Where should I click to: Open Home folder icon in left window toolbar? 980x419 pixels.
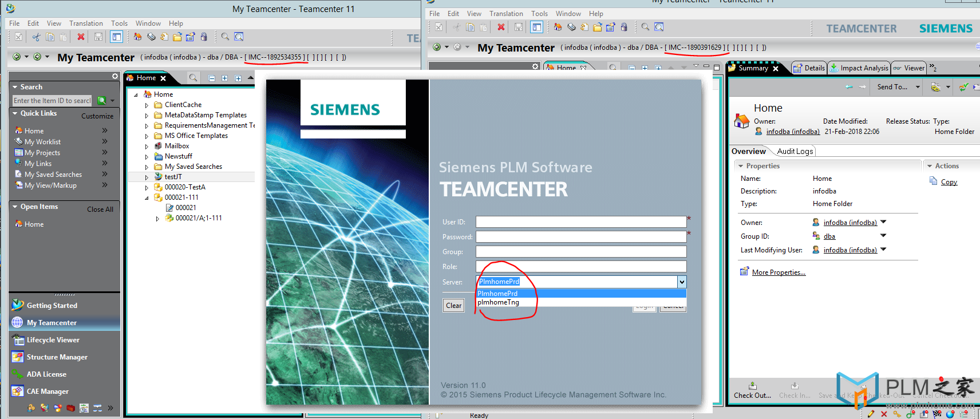[137, 37]
